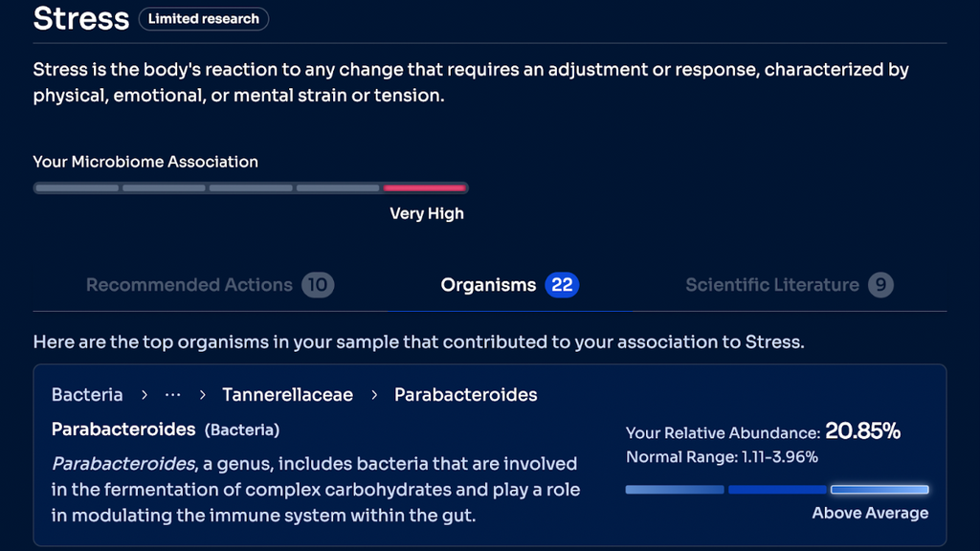Click the Stress page heading
The width and height of the screenshot is (980, 551).
point(80,18)
